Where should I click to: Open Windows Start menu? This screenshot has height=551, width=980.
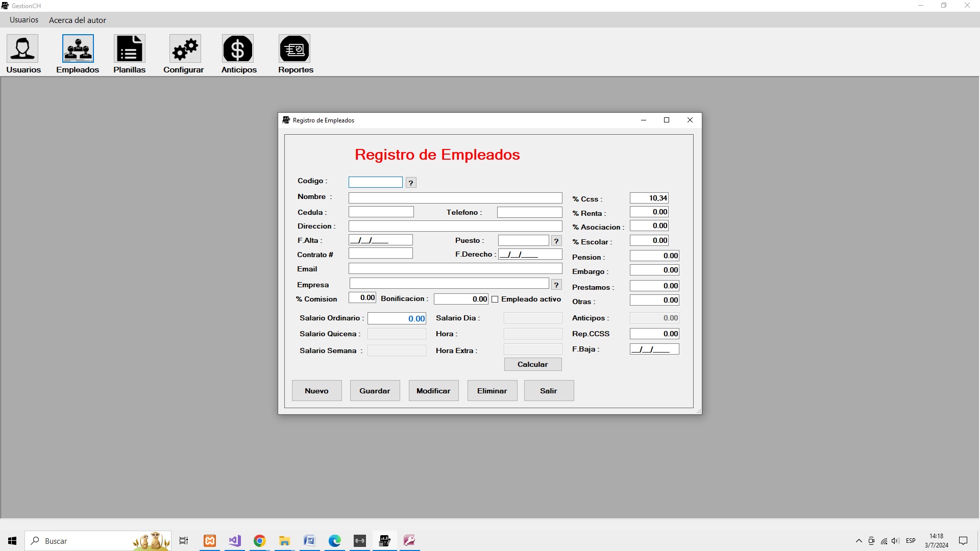[x=12, y=541]
